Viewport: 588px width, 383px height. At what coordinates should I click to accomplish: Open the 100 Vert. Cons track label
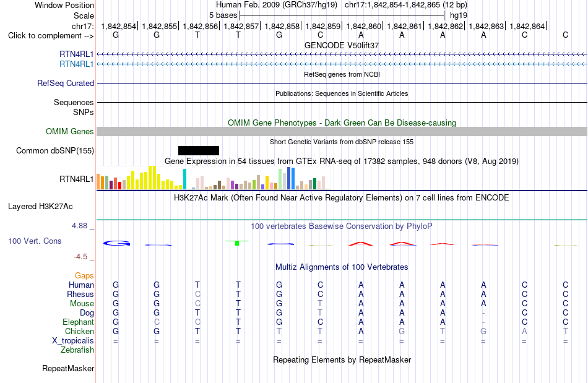click(x=35, y=241)
